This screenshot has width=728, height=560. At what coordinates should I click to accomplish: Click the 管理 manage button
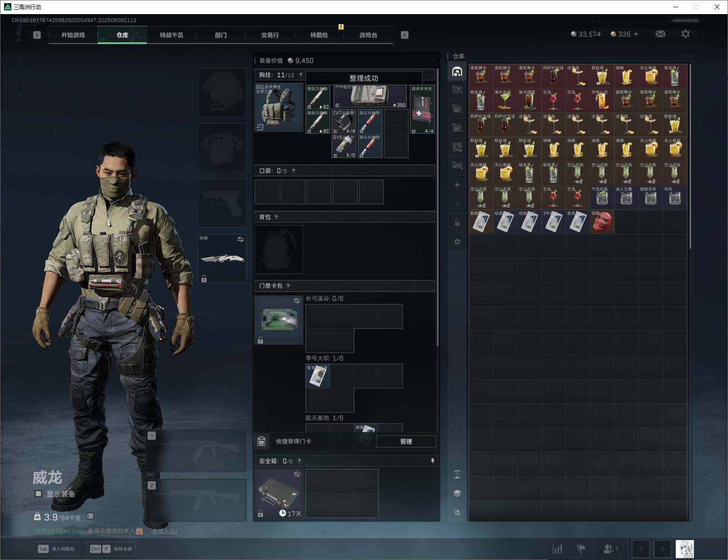pos(406,441)
